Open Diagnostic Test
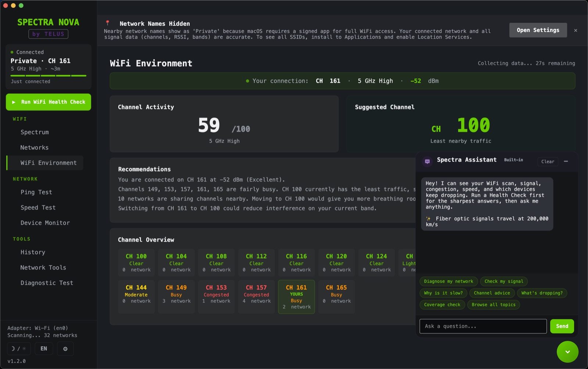Screen dimensions: 588x369 (47, 283)
